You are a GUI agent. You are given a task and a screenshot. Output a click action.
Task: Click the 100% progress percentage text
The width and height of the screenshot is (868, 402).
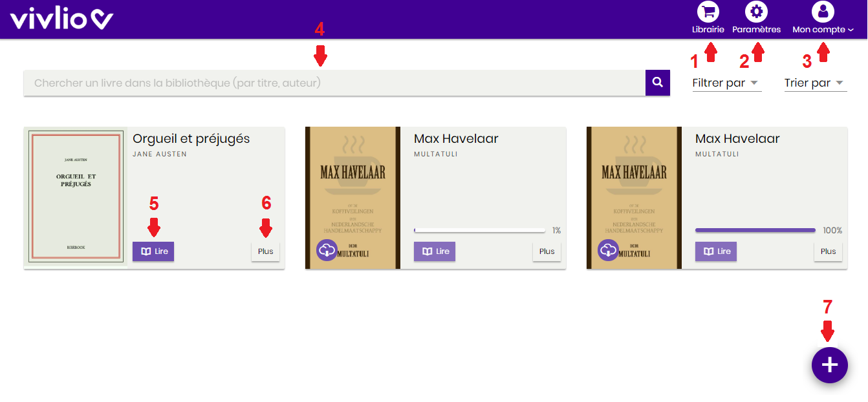(x=832, y=231)
